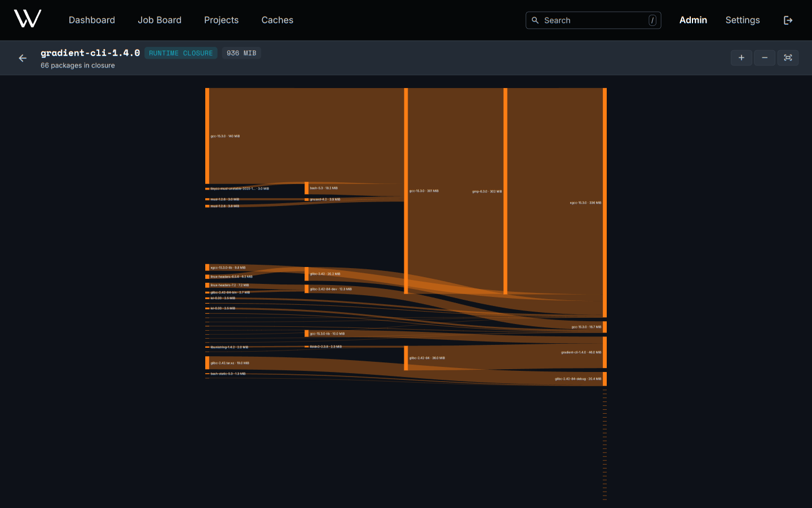Zoom in on the closure graph
This screenshot has height=508, width=812.
742,58
